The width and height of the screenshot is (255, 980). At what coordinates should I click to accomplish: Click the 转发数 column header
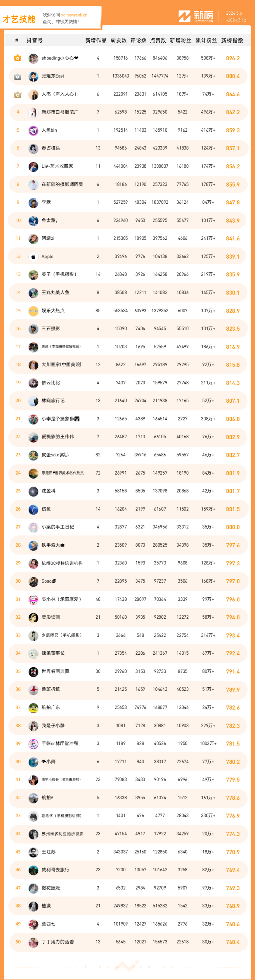[x=119, y=40]
